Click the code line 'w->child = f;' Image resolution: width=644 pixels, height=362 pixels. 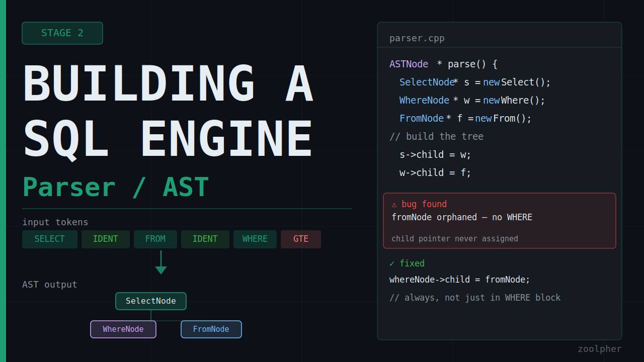pyautogui.click(x=435, y=173)
